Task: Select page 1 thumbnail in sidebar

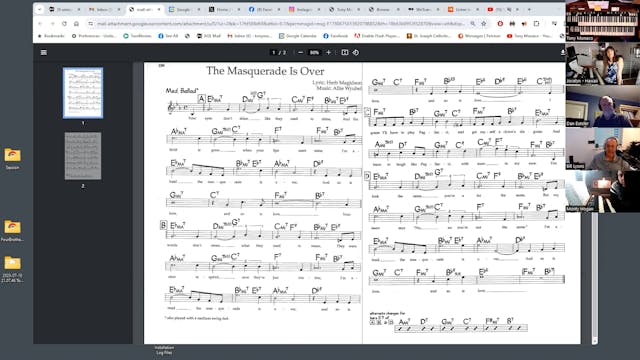Action: pos(83,93)
